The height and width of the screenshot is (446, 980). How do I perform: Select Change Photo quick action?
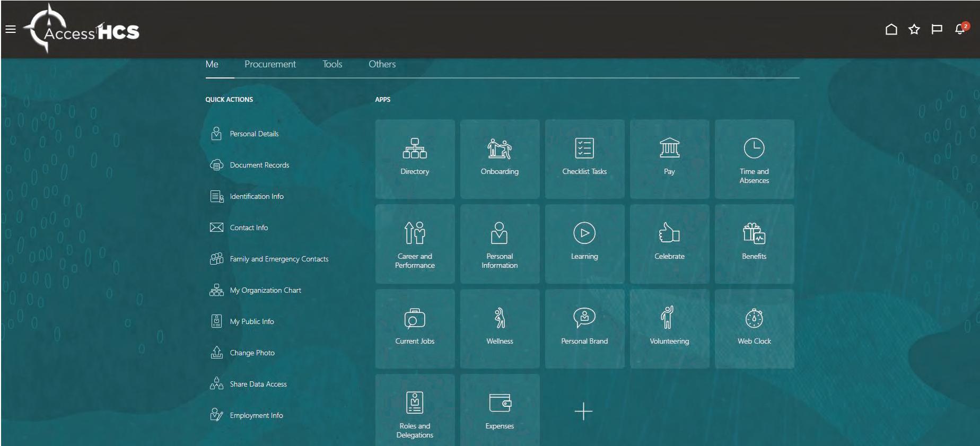[252, 353]
